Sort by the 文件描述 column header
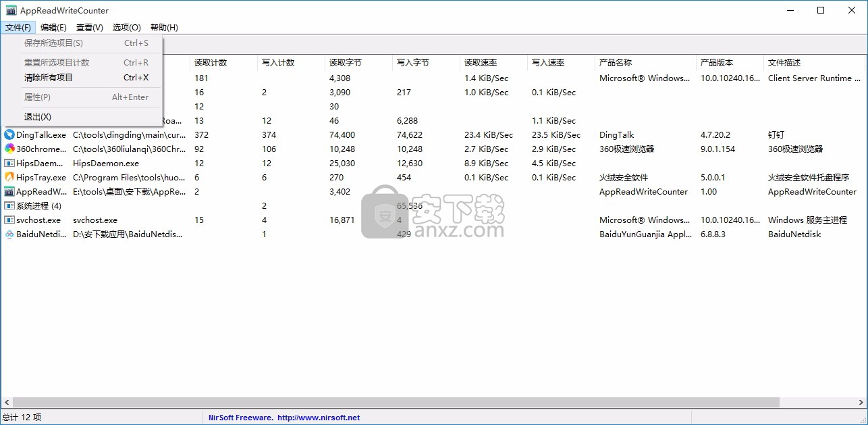The image size is (868, 425). pos(814,63)
